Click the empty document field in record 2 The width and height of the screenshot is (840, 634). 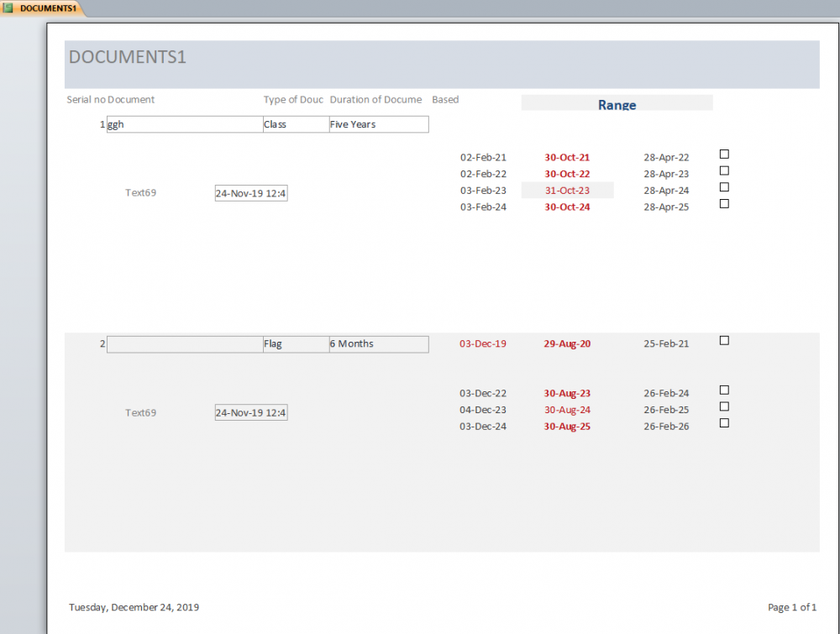tap(184, 344)
